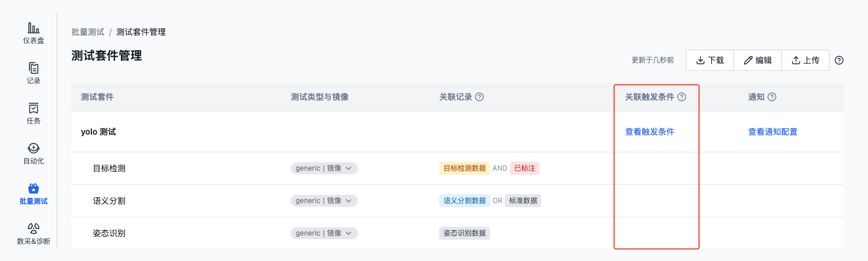Click the help icon next to 通知

point(772,97)
